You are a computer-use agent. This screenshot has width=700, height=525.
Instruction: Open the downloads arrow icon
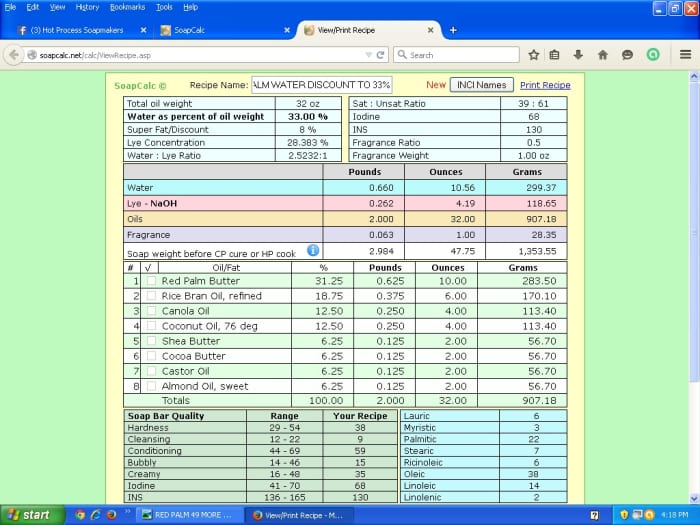pos(578,55)
